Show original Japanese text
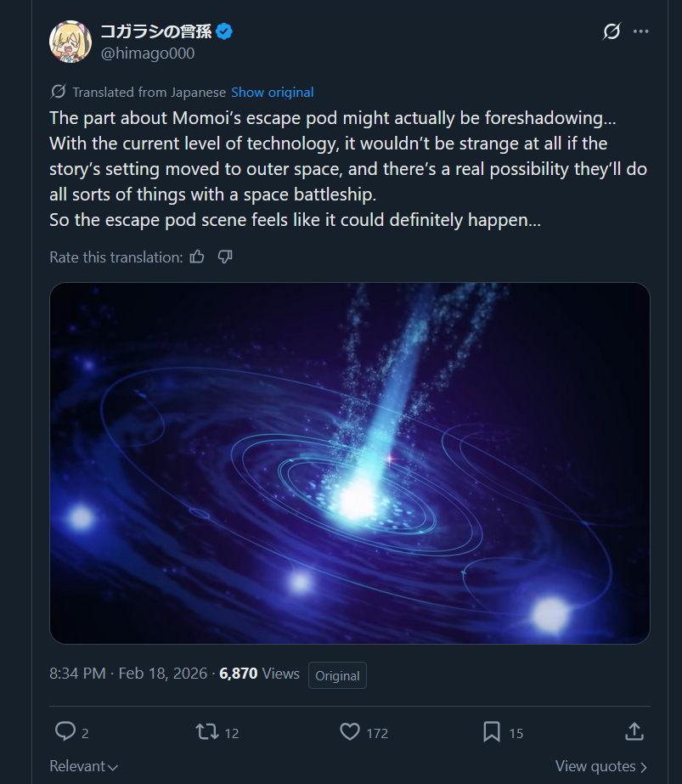The image size is (682, 784). pos(273,93)
